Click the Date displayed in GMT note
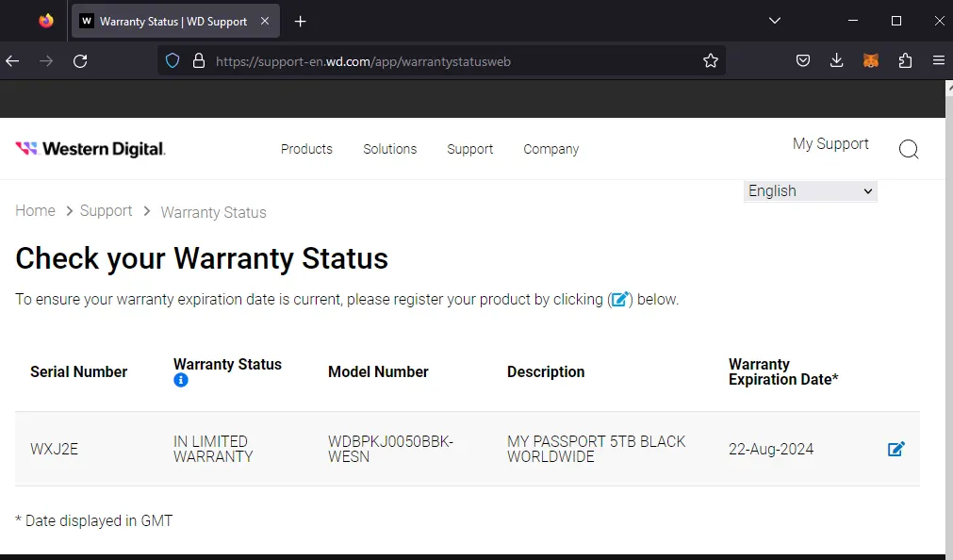 point(94,520)
